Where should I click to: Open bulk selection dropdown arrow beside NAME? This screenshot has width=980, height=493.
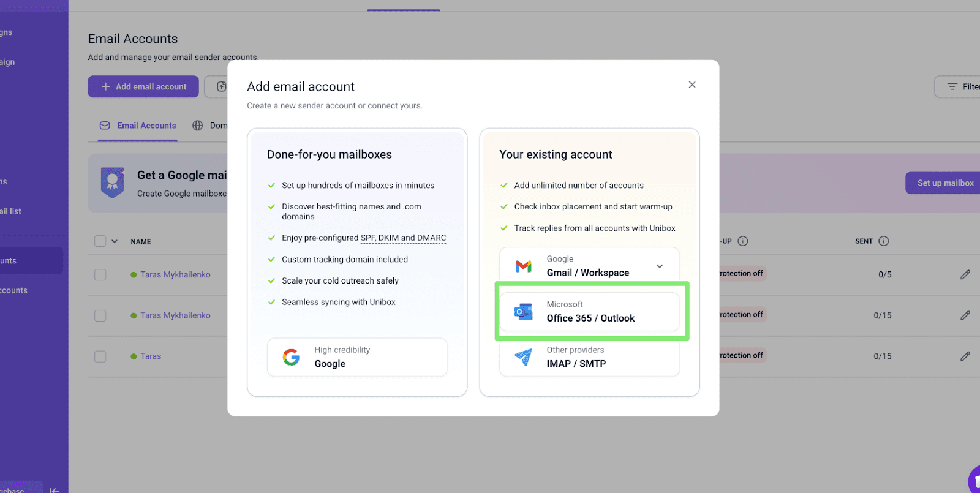pos(115,241)
